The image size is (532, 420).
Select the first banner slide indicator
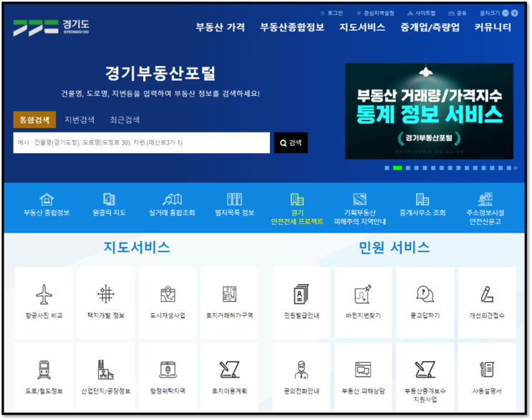(387, 168)
